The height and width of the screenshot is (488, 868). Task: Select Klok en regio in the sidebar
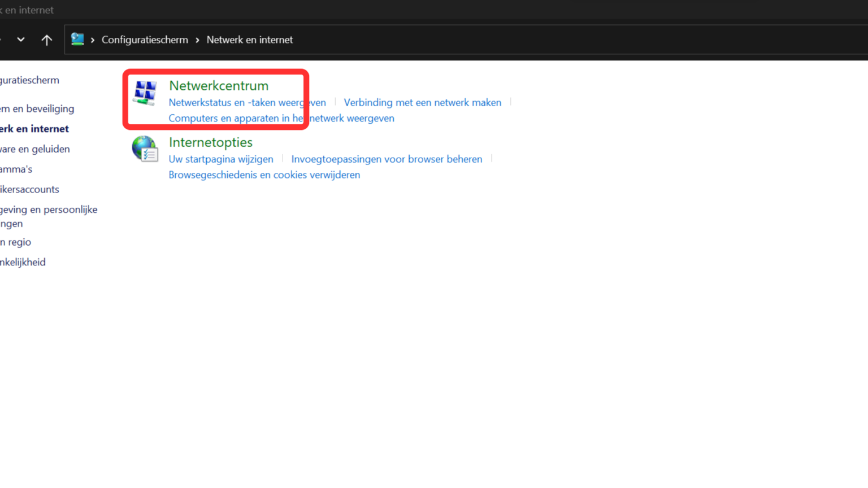pos(16,242)
